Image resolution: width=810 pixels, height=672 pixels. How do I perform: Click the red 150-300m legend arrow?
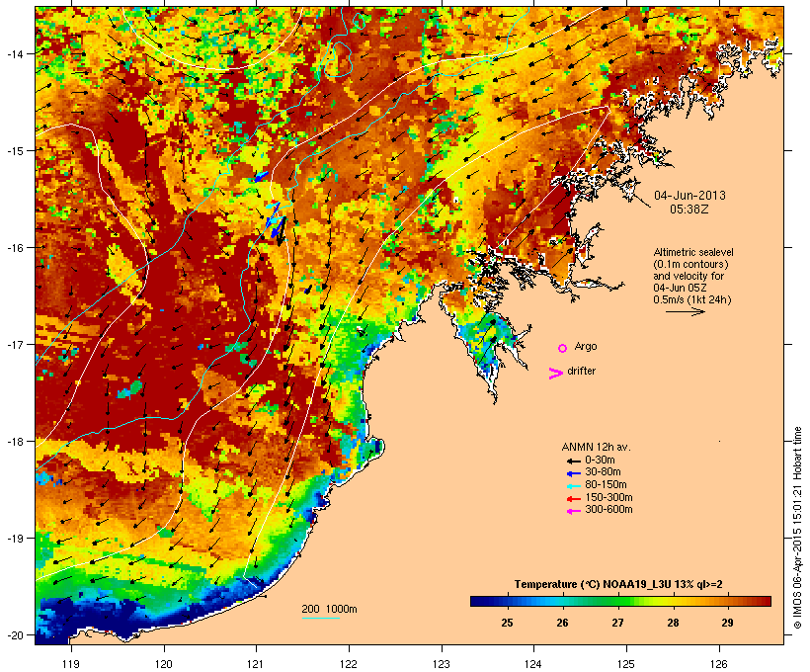point(574,498)
